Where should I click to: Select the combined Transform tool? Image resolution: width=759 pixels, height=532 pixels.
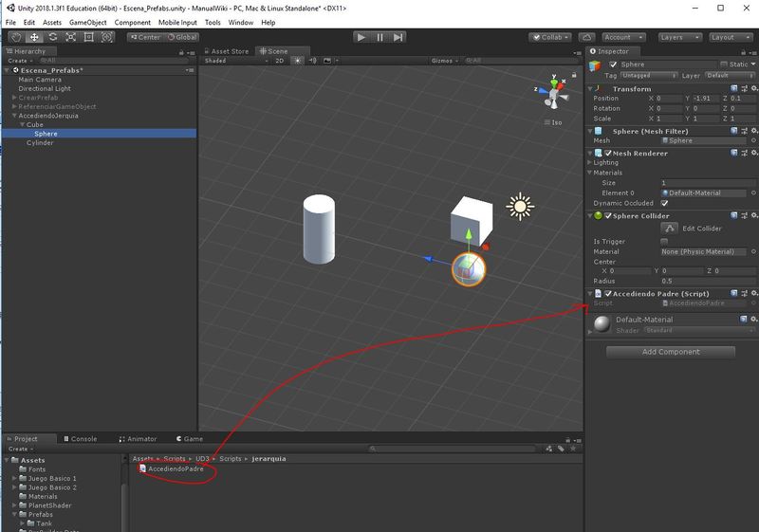pos(106,37)
